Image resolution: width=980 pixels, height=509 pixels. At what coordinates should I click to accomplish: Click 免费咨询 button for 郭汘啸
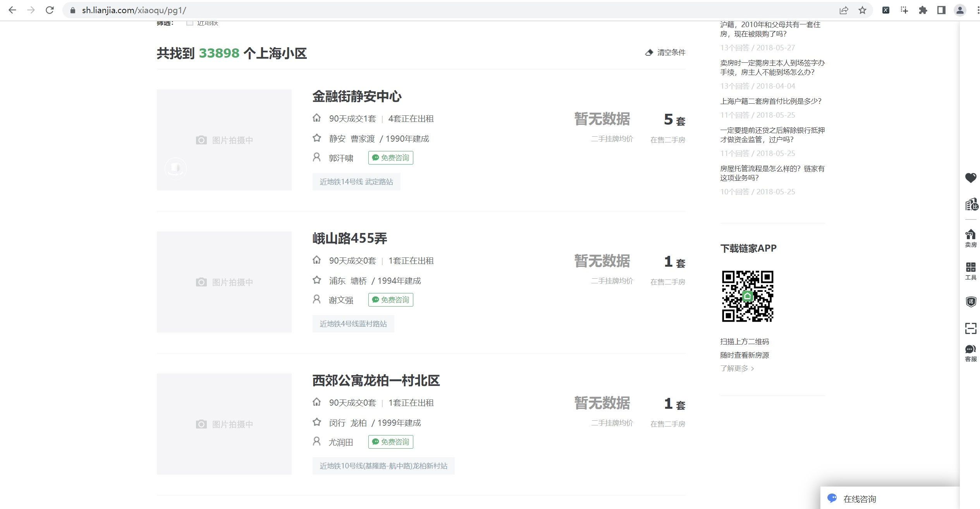coord(390,158)
